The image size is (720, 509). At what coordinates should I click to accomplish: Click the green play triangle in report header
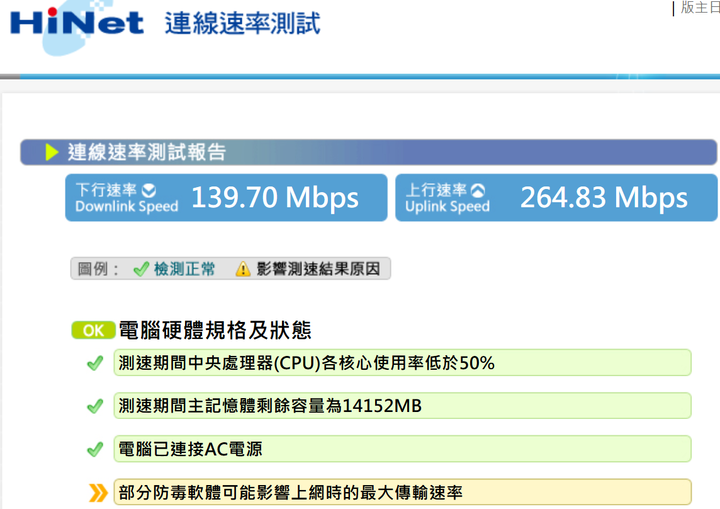[52, 152]
